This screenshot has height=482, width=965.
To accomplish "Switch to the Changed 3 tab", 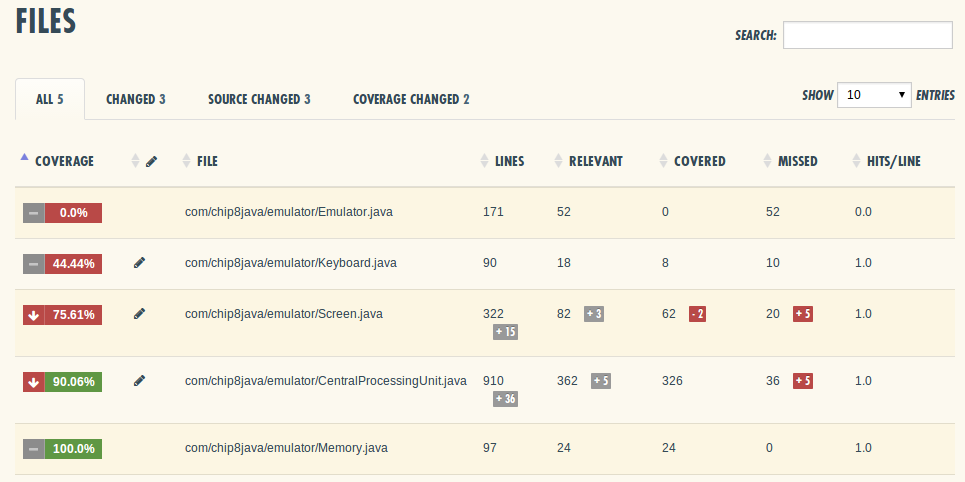I will (135, 99).
